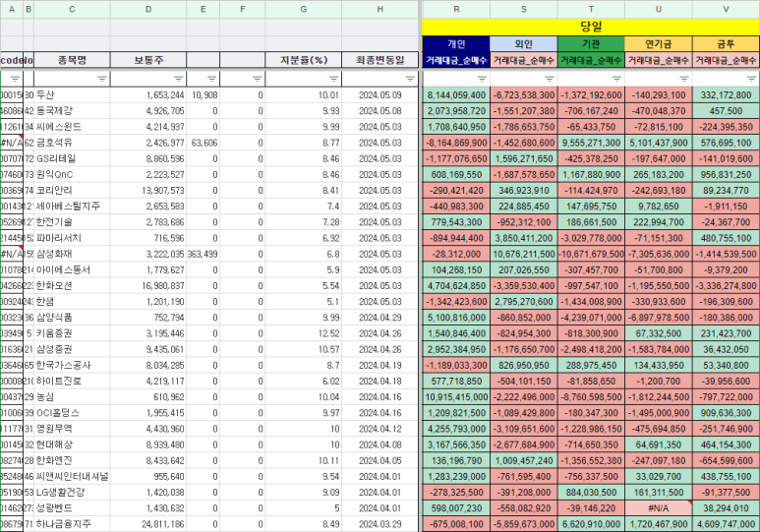
Task: Select the 하이트진로 stock name cell
Action: tap(72, 382)
